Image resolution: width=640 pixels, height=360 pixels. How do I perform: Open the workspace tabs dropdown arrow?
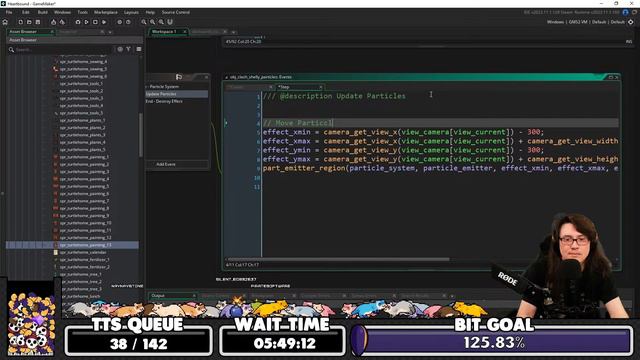pyautogui.click(x=233, y=32)
